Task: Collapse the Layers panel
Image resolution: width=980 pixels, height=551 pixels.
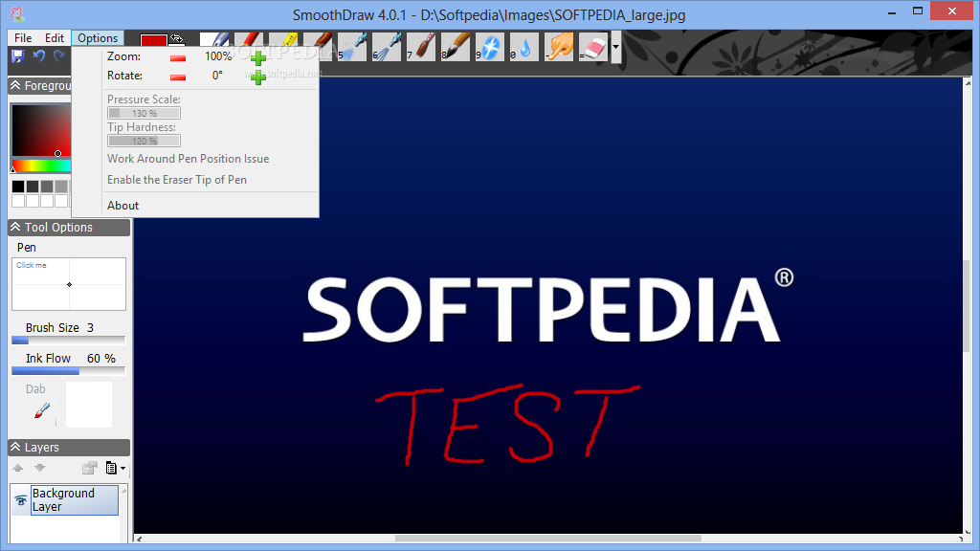Action: point(15,447)
